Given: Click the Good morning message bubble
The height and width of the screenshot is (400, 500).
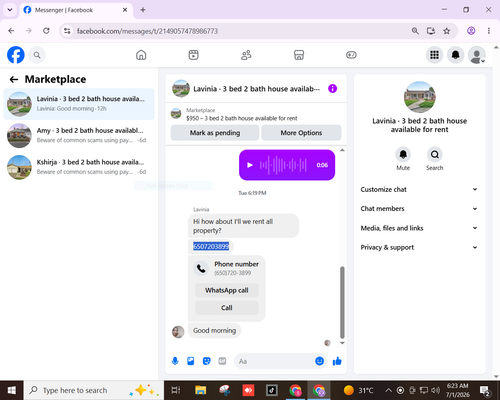Looking at the screenshot, I should pyautogui.click(x=214, y=331).
